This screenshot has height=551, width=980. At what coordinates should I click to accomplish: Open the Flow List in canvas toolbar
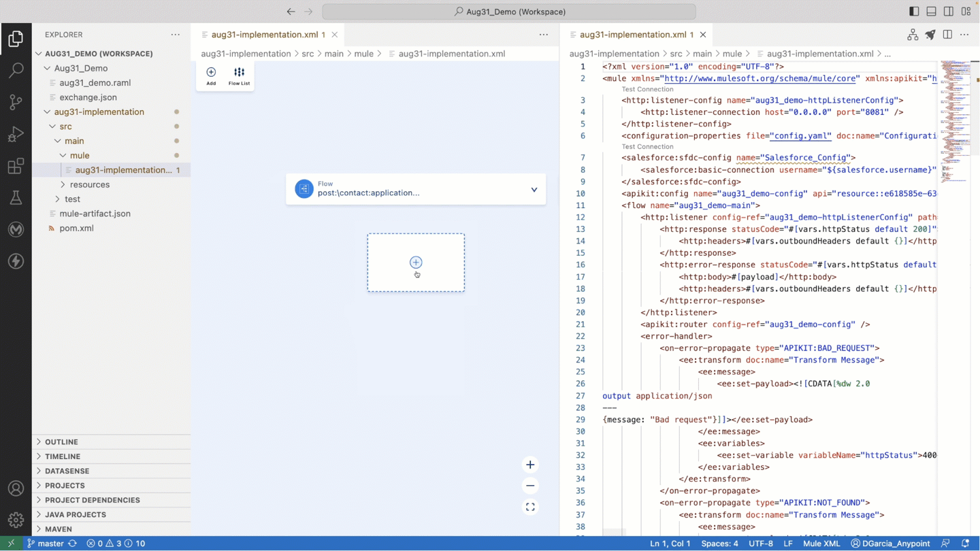point(239,76)
